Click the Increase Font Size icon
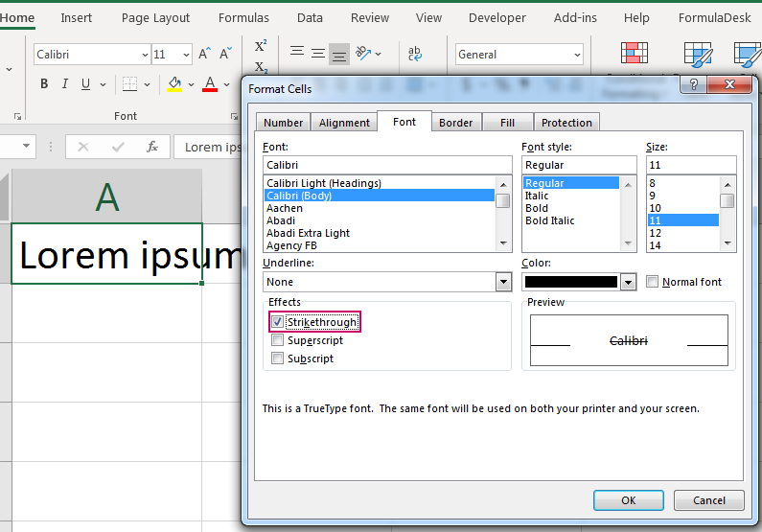Screen dimensions: 762x532 pyautogui.click(x=204, y=54)
